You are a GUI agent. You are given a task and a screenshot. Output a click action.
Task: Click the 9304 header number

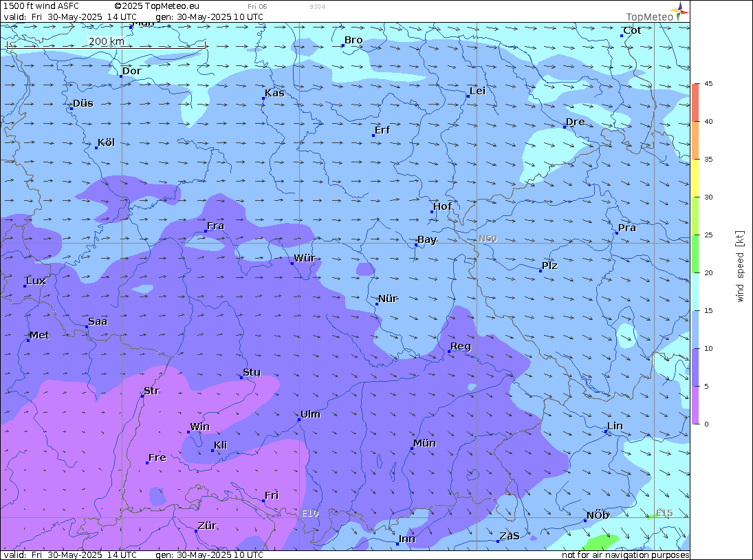(318, 7)
